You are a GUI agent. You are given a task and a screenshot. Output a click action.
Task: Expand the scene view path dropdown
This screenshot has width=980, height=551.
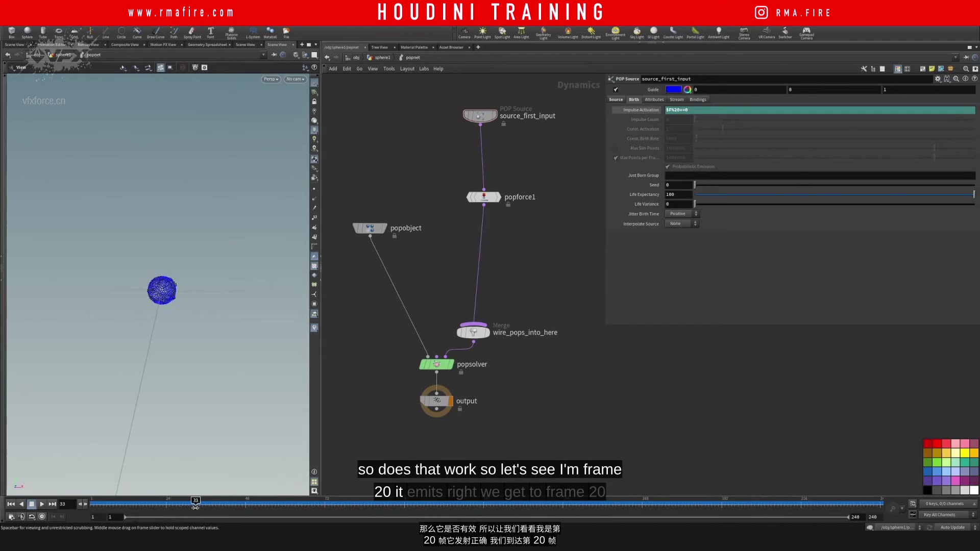[263, 55]
